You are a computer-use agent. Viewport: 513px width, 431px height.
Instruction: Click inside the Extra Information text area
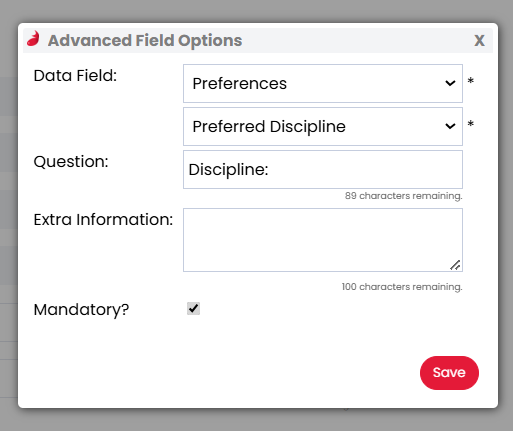tap(323, 240)
